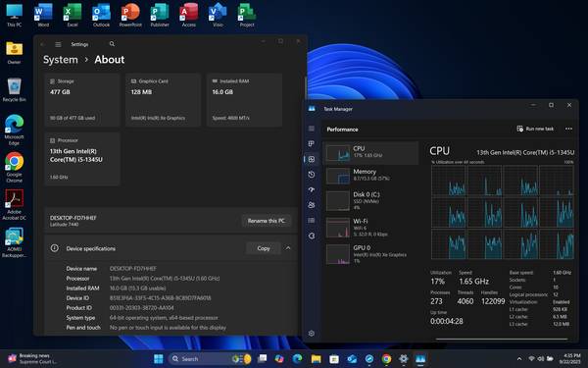Open Processes page in Task Manager sidebar
Viewport: 588px width, 368px height.
(312, 144)
